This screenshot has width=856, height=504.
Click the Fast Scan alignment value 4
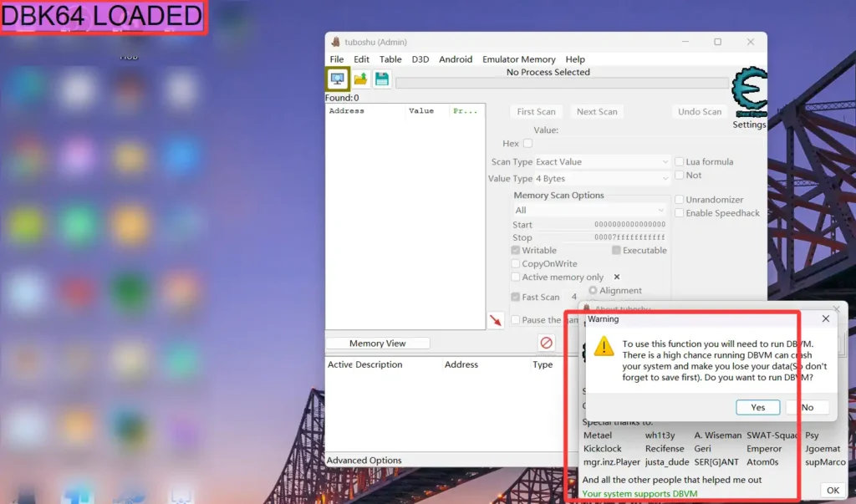pos(573,297)
